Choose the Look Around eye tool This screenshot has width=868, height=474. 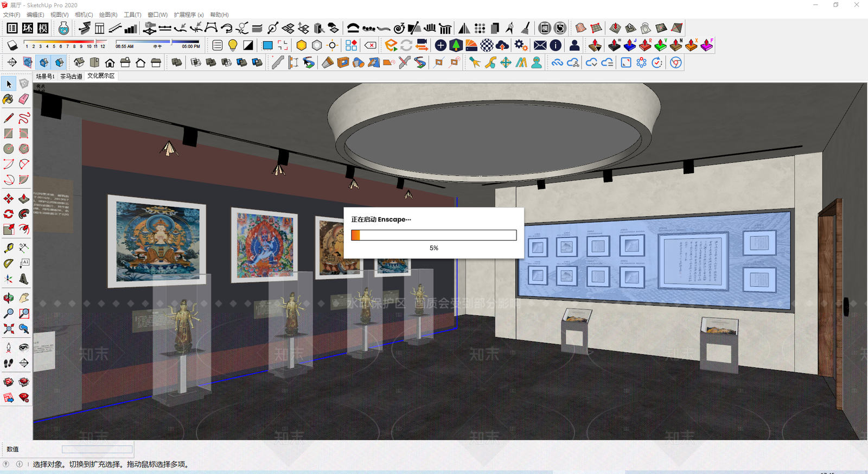24,347
